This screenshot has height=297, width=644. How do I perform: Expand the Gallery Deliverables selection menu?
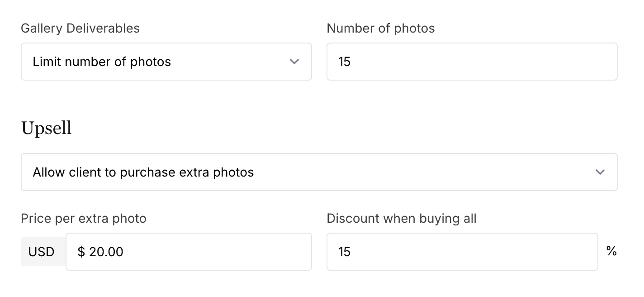tap(166, 62)
